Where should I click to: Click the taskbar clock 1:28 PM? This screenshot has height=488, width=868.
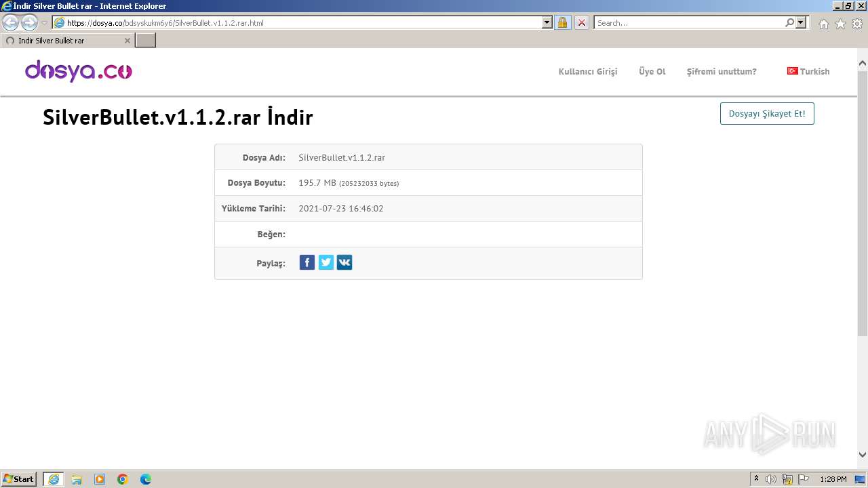(x=833, y=479)
